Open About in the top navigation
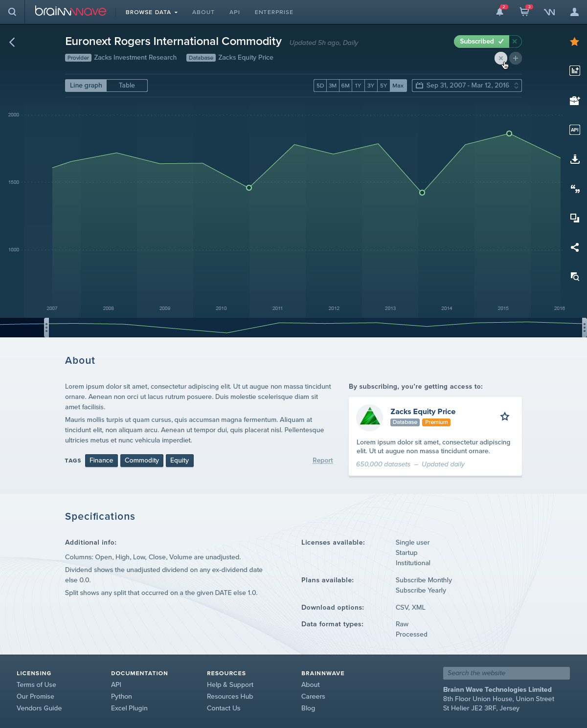This screenshot has width=587, height=728. (203, 12)
